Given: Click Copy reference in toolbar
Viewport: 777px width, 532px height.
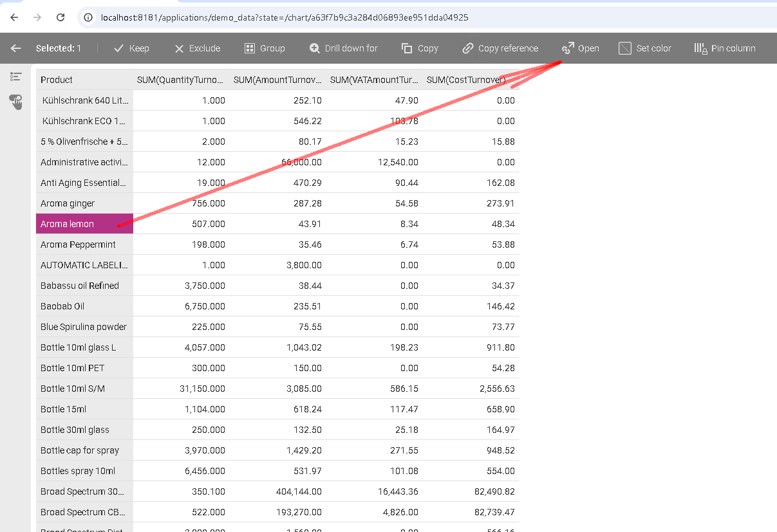Looking at the screenshot, I should click(500, 48).
